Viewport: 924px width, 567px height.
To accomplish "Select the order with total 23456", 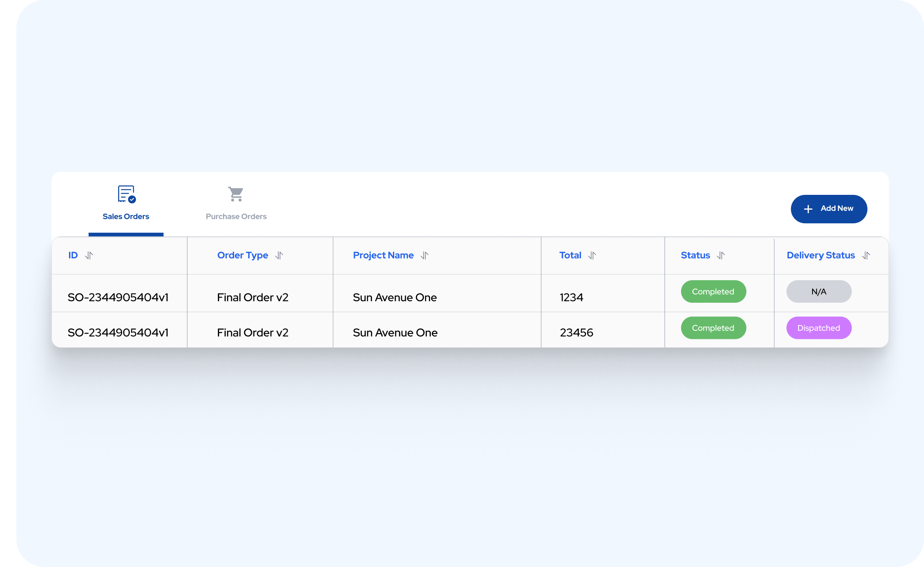I will pyautogui.click(x=576, y=332).
